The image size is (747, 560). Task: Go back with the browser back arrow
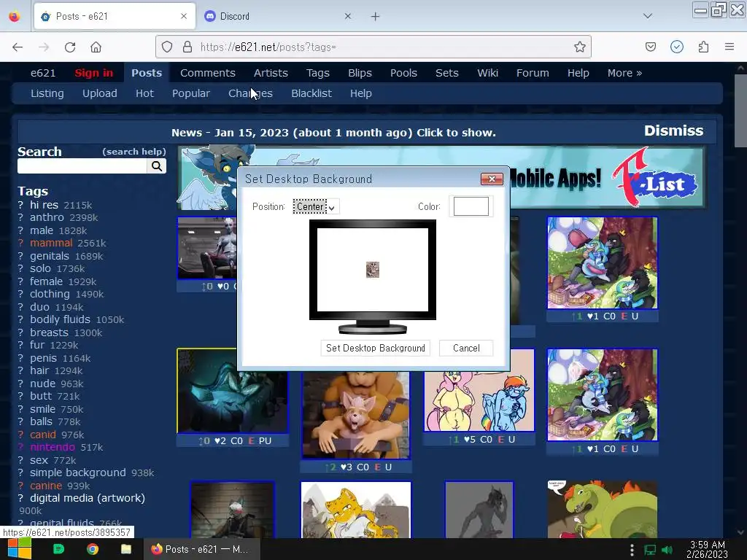tap(18, 47)
